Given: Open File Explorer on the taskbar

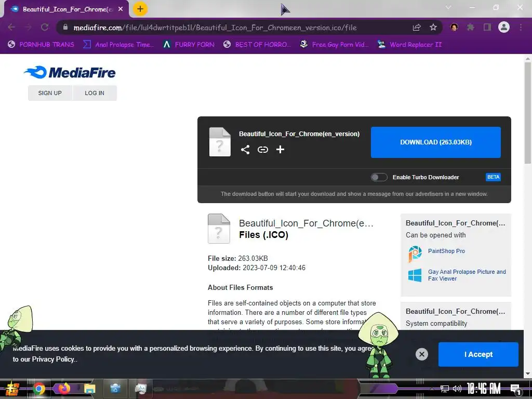Looking at the screenshot, I should pyautogui.click(x=90, y=389).
